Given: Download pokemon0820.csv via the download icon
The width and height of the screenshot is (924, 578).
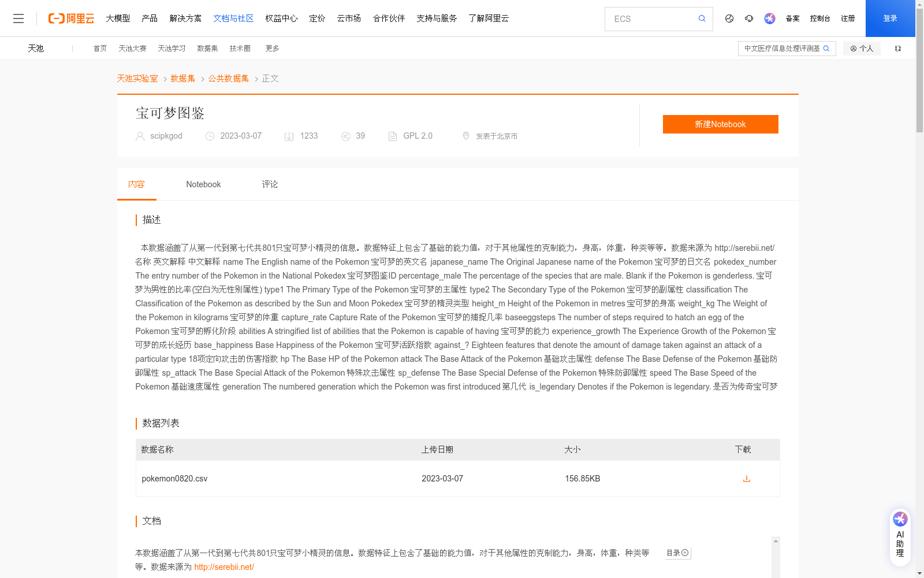Looking at the screenshot, I should pyautogui.click(x=746, y=479).
